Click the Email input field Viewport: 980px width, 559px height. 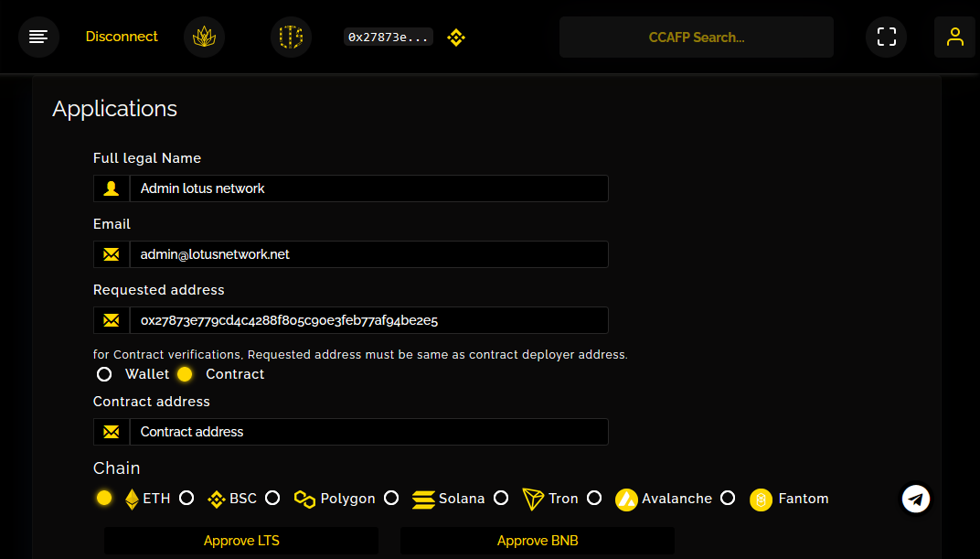pyautogui.click(x=368, y=254)
